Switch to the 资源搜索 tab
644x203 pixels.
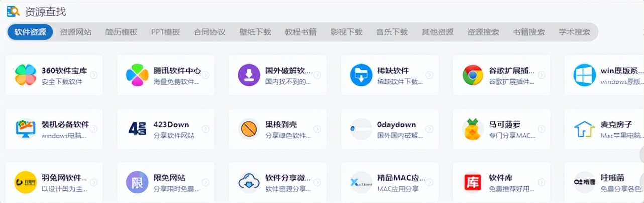tap(483, 32)
